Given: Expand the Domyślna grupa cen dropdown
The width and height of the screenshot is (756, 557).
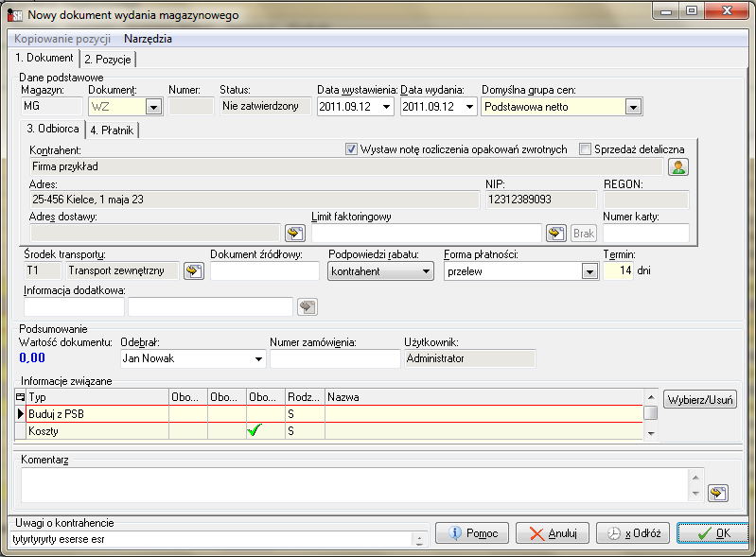Looking at the screenshot, I should [633, 107].
